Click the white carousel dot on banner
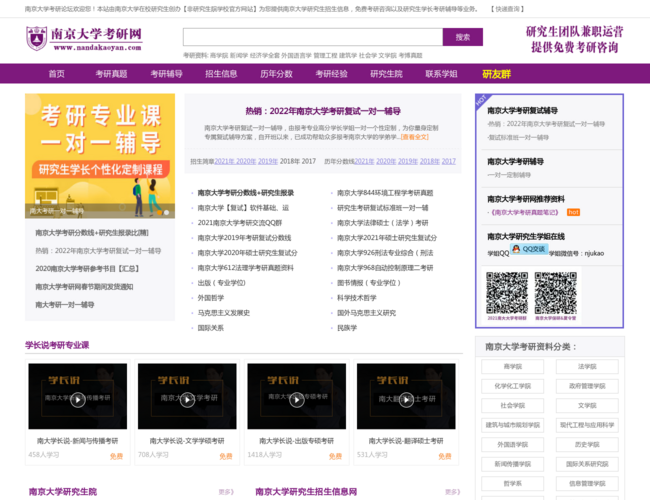650x500 pixels. (x=166, y=212)
